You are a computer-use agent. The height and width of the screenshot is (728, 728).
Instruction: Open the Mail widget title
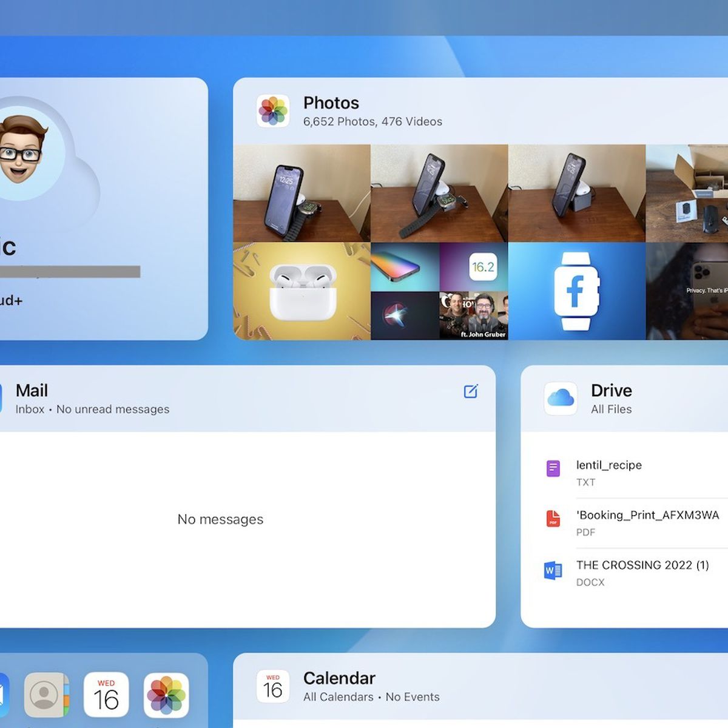coord(32,390)
